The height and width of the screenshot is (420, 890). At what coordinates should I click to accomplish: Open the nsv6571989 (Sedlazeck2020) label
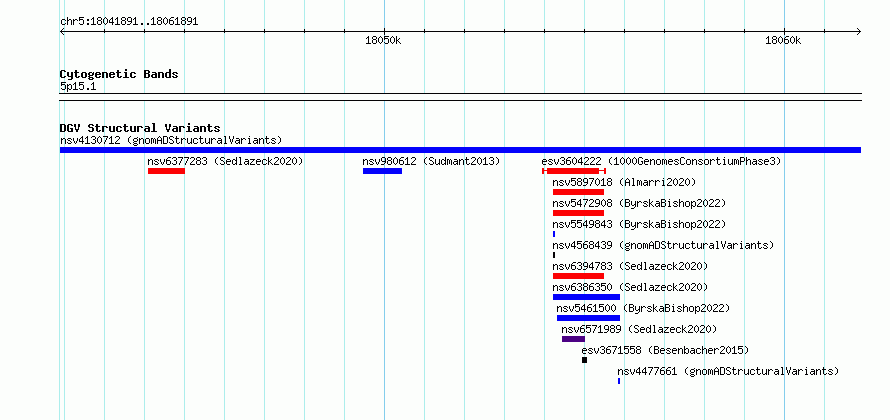(x=639, y=329)
